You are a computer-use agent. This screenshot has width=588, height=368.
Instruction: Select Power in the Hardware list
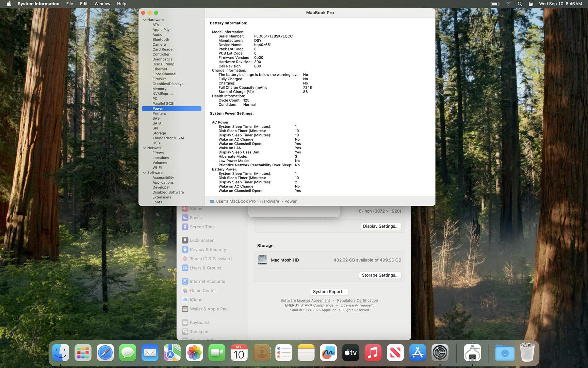tap(171, 109)
